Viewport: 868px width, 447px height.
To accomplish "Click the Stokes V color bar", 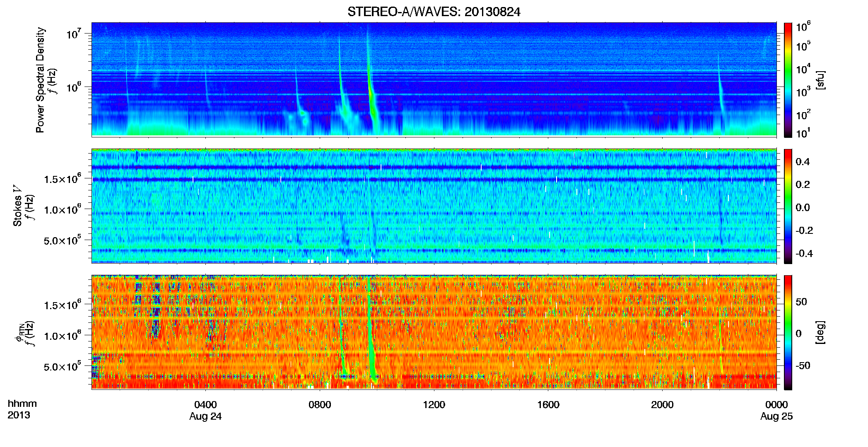I will 788,206.
